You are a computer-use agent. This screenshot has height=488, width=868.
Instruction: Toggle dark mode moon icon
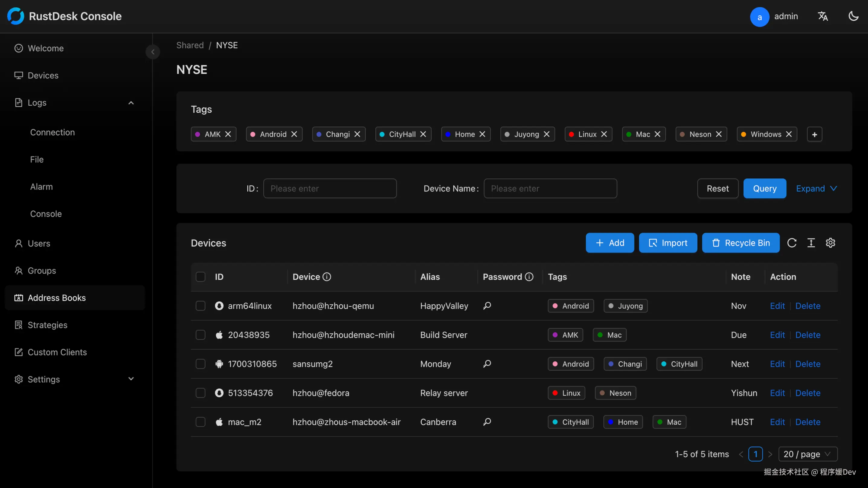click(853, 16)
